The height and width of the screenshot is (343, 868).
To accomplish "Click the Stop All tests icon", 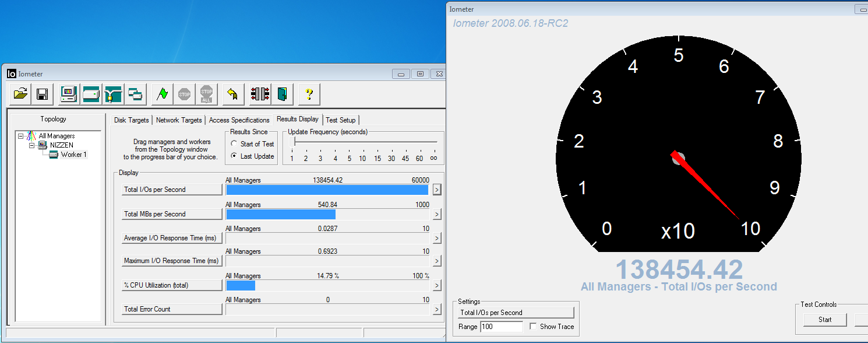I will click(206, 93).
